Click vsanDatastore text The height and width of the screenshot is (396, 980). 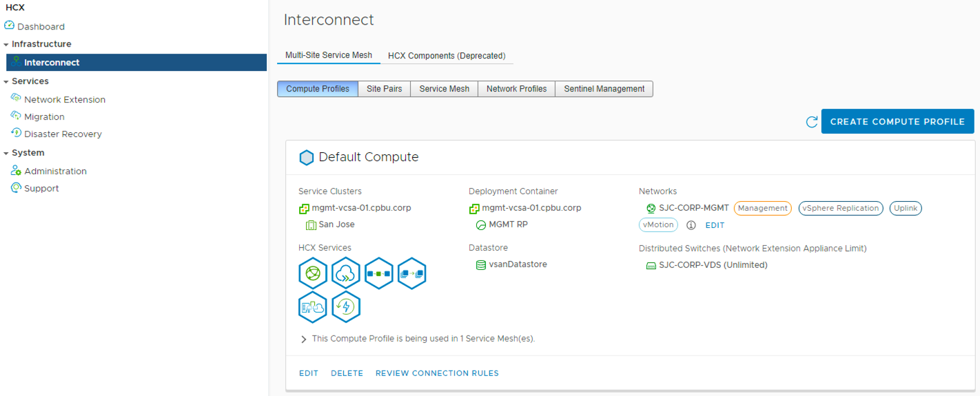point(518,264)
